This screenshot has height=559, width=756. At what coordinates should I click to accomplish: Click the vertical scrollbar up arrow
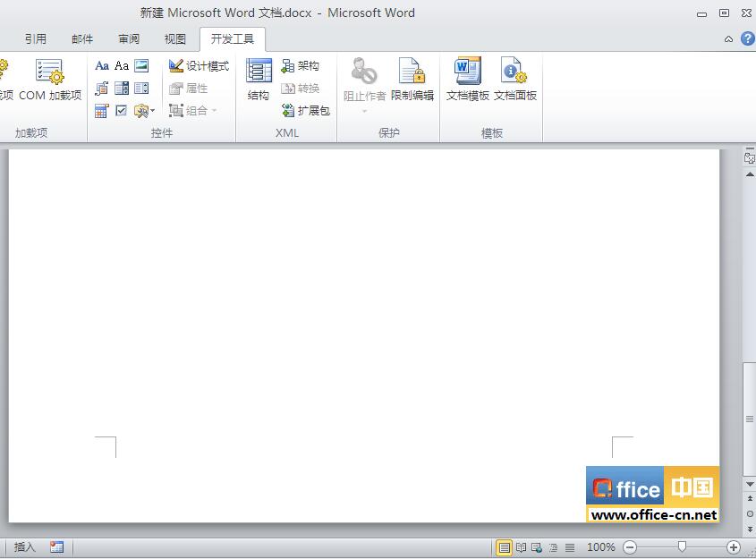[x=750, y=174]
